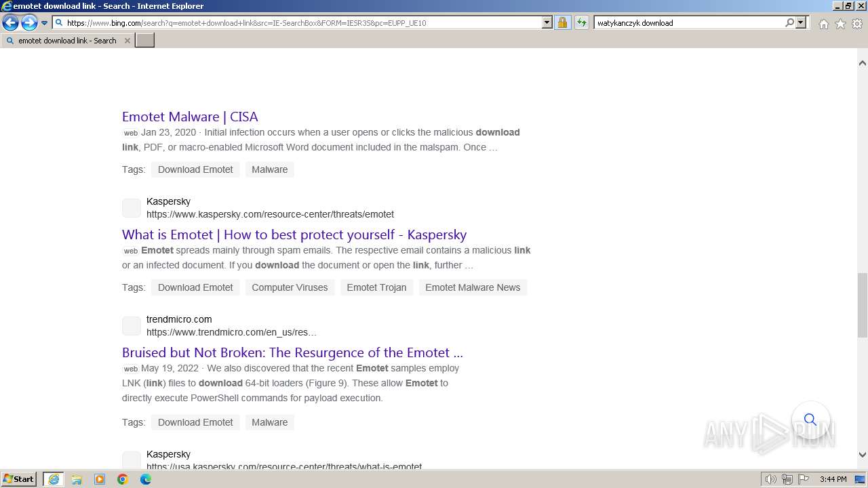Click the trendmicro.com site name text

click(179, 319)
